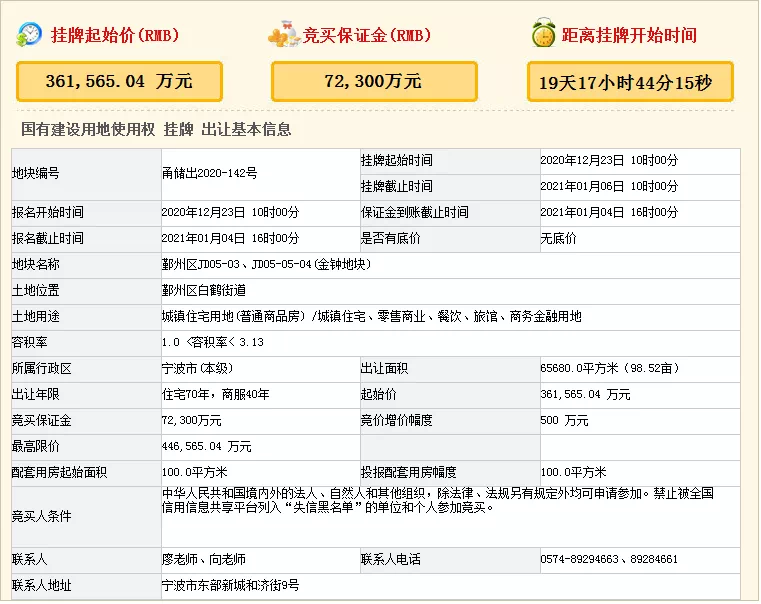
Task: Click the 起始价 label in the table
Action: click(x=379, y=394)
